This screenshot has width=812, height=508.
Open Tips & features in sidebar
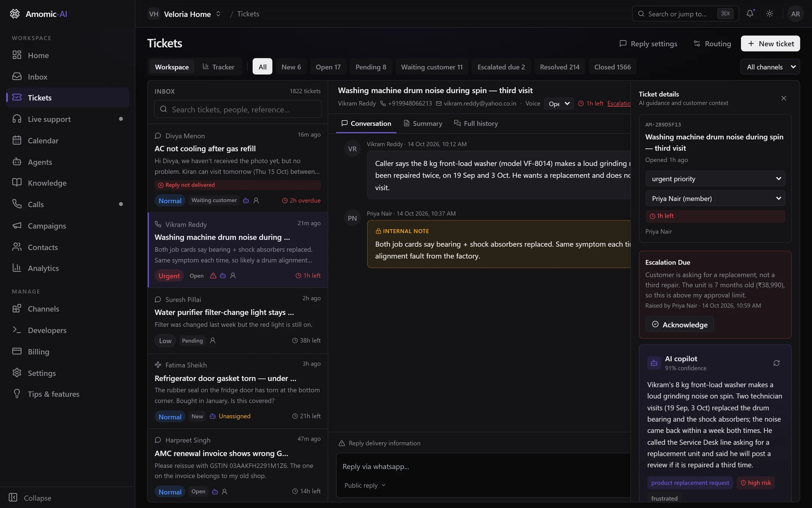point(68,394)
